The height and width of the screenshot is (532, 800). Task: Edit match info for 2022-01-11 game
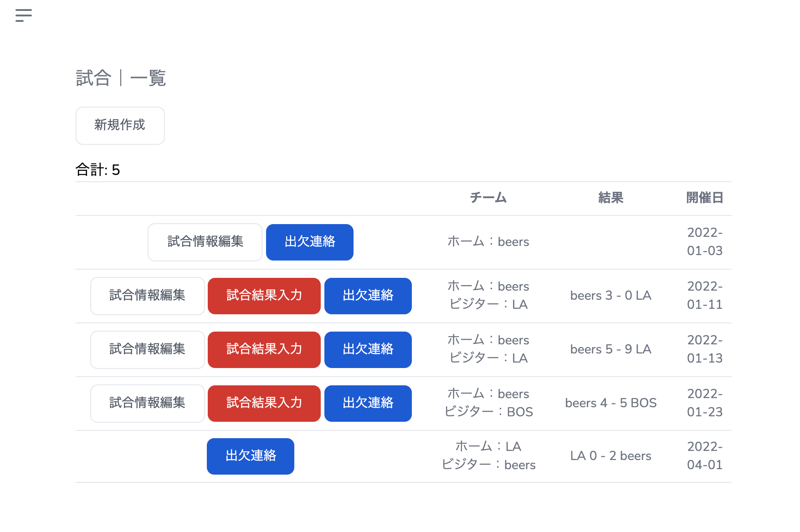click(147, 296)
